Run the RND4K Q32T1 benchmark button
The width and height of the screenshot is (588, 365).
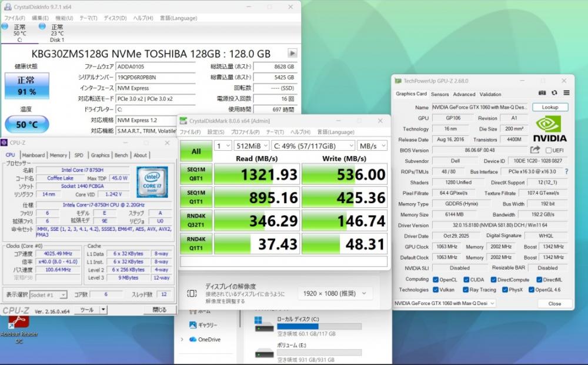click(196, 220)
